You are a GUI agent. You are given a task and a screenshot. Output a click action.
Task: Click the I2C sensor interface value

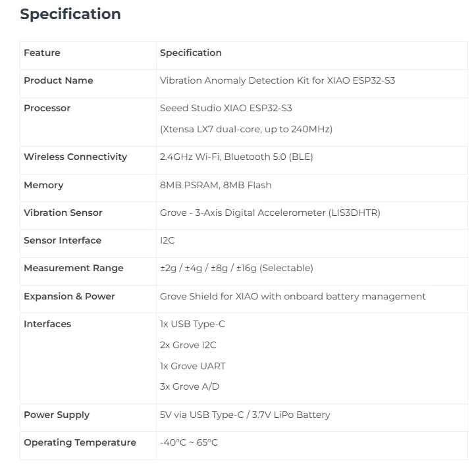point(167,240)
